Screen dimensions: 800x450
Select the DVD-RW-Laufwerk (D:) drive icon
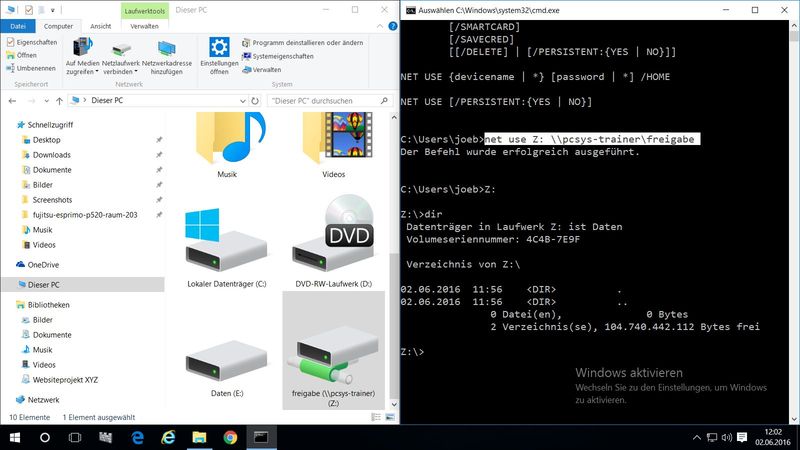(x=333, y=245)
